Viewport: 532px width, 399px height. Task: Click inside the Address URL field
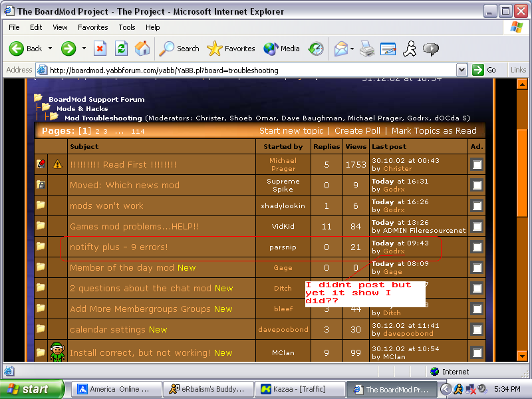tap(251, 70)
